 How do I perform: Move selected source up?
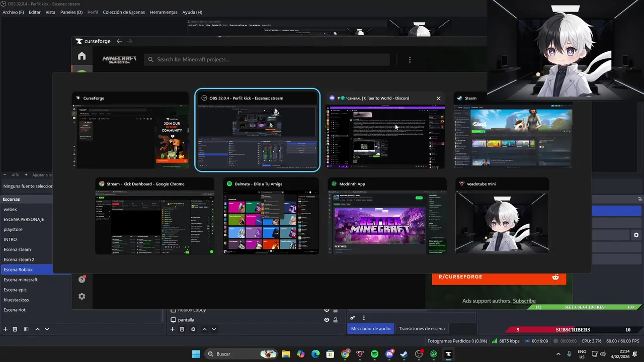pyautogui.click(x=204, y=329)
